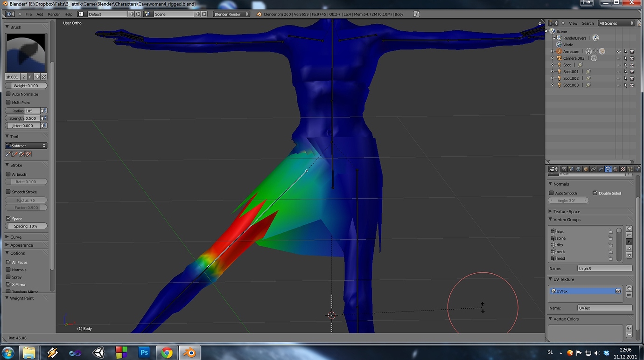Click the properties editor type selector
The image size is (644, 360).
[x=553, y=169]
